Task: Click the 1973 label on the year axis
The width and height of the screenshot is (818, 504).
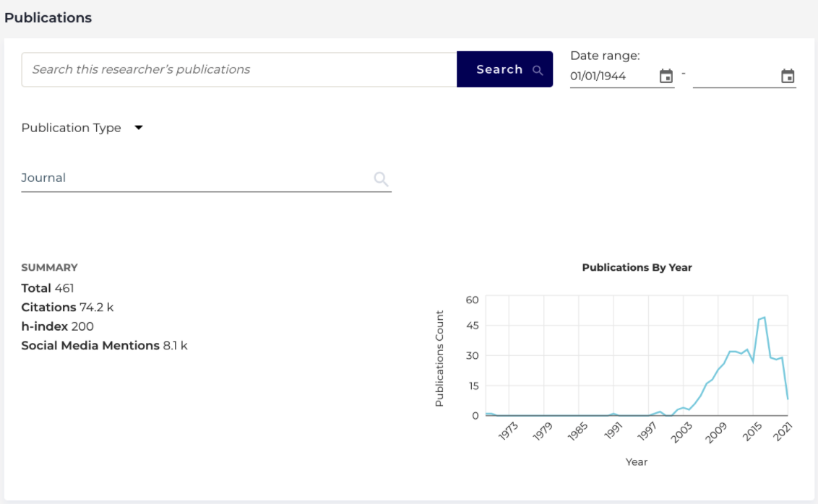Action: point(507,432)
